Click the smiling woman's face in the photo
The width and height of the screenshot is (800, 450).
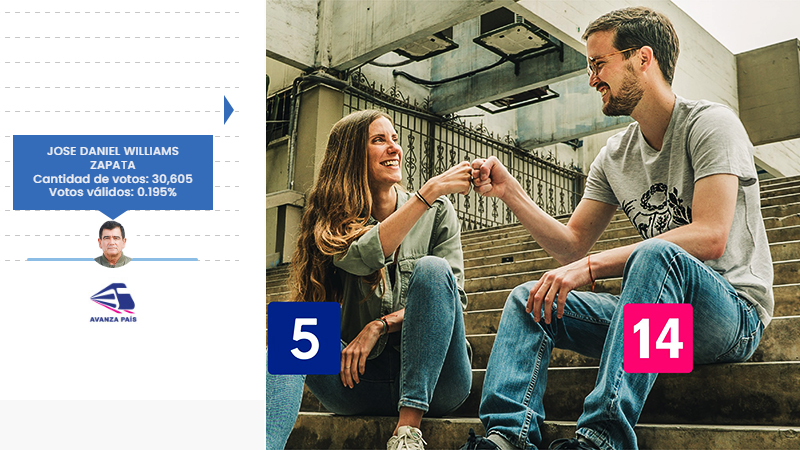383,147
